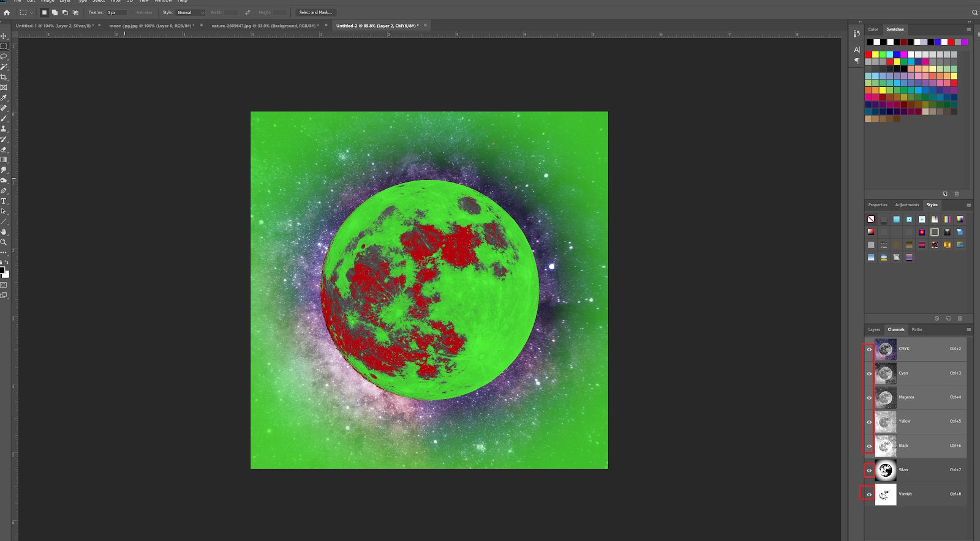980x541 pixels.
Task: Select the Frame tool
Action: click(4, 88)
